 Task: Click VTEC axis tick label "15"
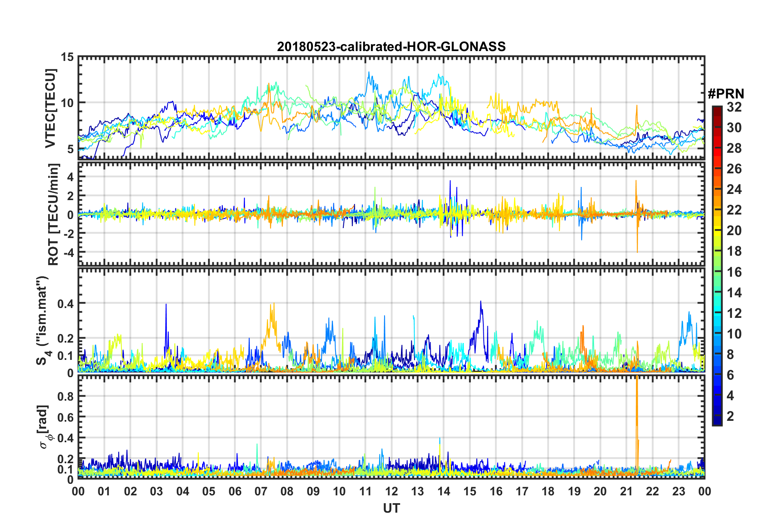[x=68, y=57]
